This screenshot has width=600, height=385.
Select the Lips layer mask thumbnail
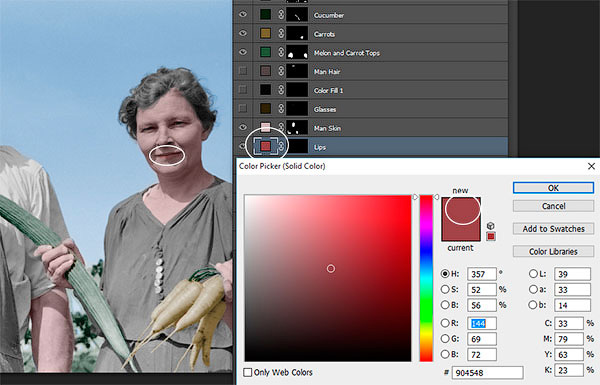coord(298,146)
